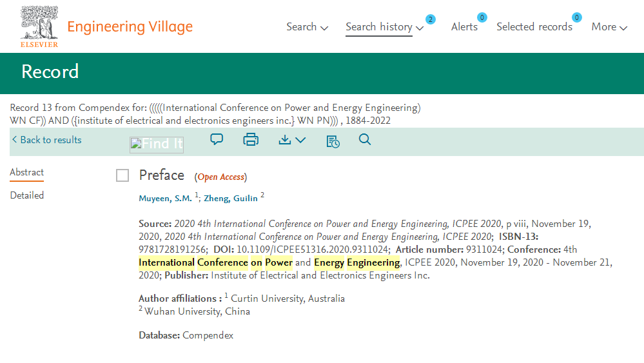This screenshot has height=363, width=644.
Task: Open Selected records page
Action: [x=534, y=27]
